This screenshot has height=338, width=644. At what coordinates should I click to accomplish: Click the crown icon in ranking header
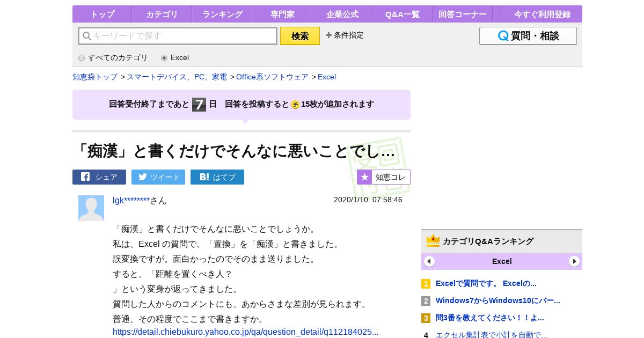point(433,241)
